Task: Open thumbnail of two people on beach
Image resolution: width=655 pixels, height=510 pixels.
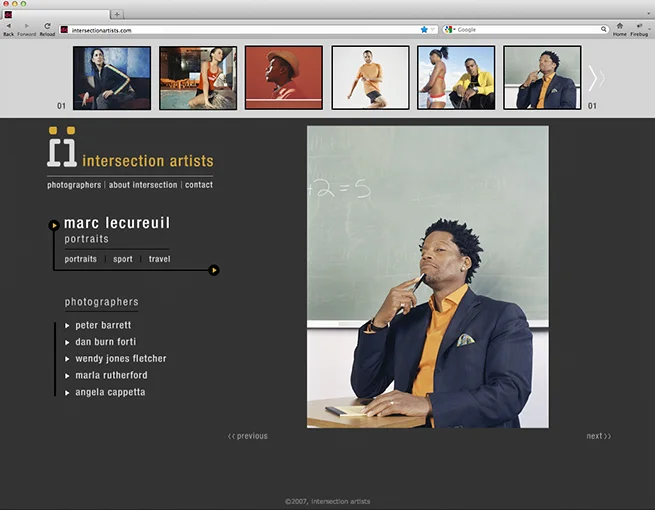Action: pyautogui.click(x=456, y=78)
